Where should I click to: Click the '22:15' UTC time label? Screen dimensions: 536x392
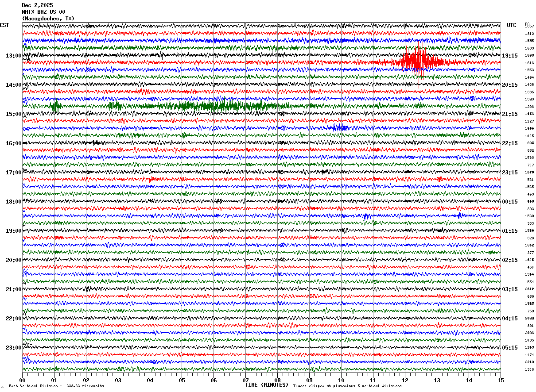(510, 143)
